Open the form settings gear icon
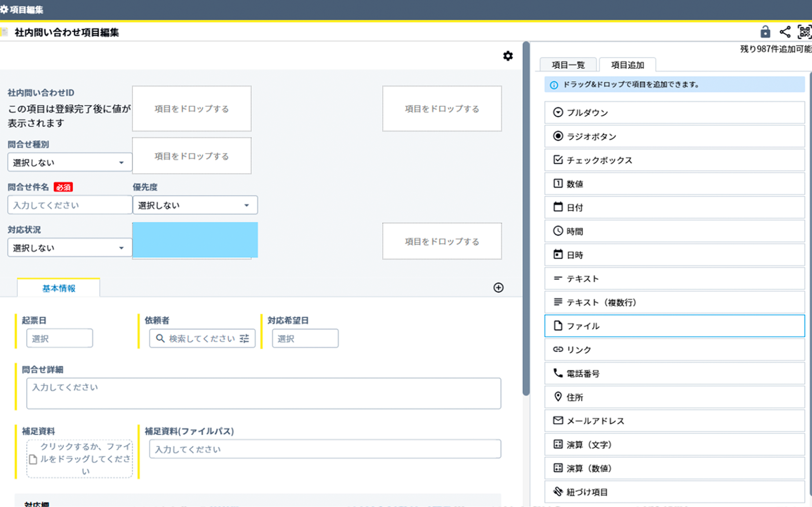The image size is (812, 507). tap(508, 56)
